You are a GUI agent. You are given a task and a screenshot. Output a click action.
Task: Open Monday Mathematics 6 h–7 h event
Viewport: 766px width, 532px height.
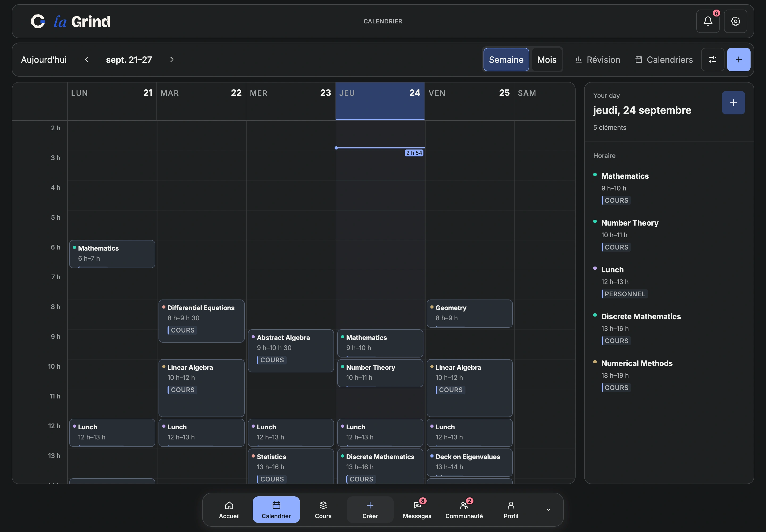pos(112,254)
